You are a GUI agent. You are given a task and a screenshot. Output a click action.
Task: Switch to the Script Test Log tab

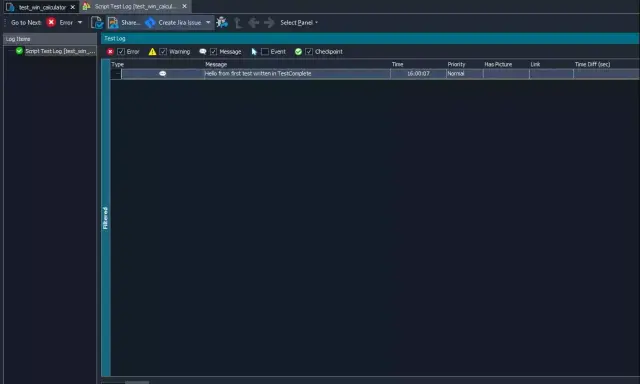(135, 7)
